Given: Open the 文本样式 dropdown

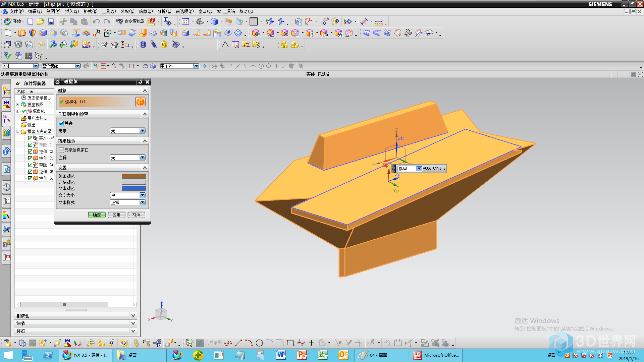Looking at the screenshot, I should click(x=128, y=202).
